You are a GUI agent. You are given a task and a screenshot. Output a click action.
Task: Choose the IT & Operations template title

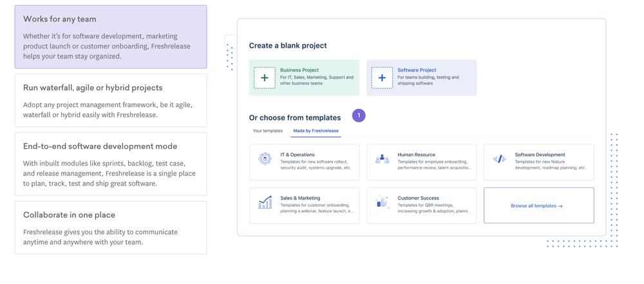[298, 155]
